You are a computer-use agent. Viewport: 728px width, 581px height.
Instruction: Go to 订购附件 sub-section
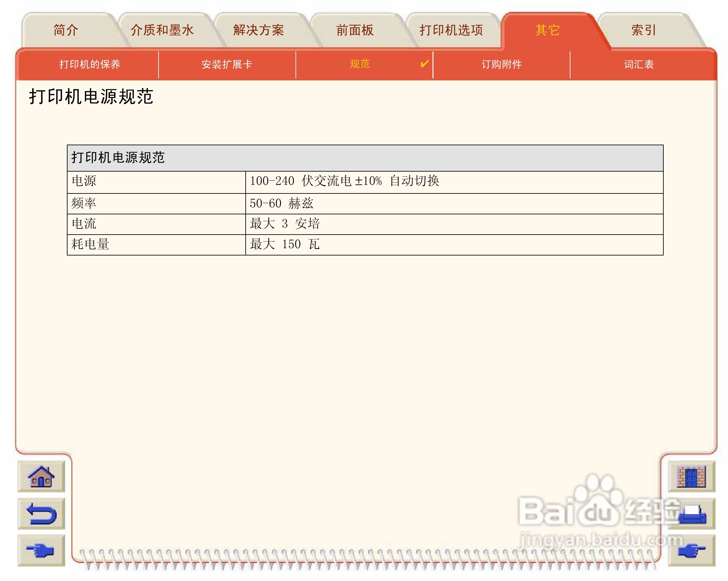tap(501, 64)
